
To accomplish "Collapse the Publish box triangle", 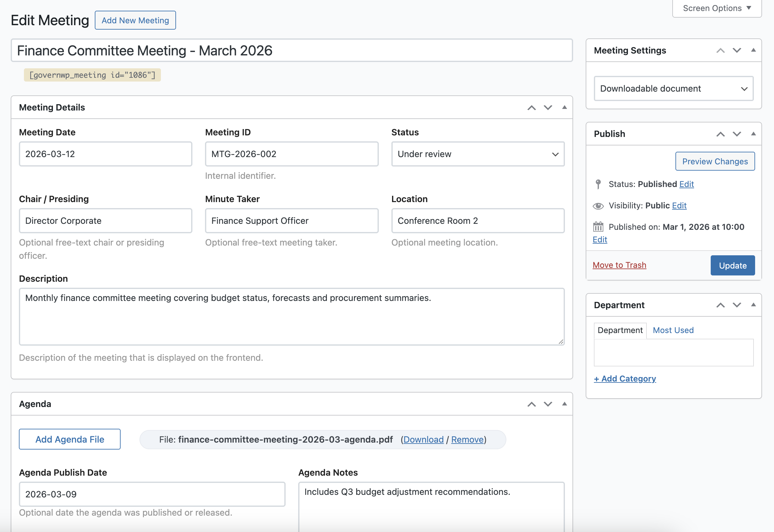I will coord(753,134).
